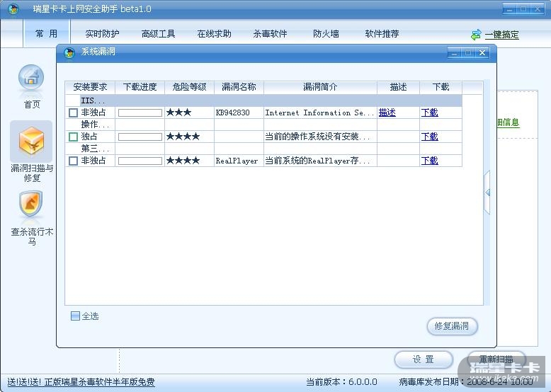The image size is (551, 392).
Task: Sort by the 漏洞名称 column header
Action: 239,87
